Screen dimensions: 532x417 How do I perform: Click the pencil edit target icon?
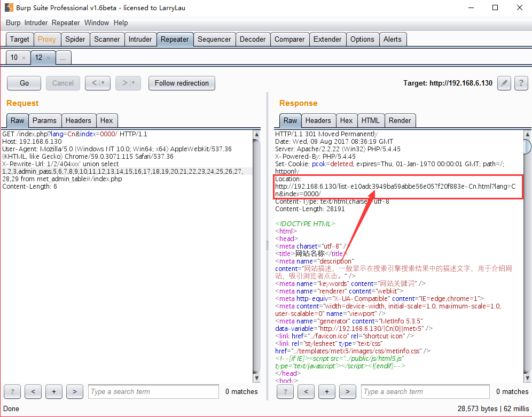(x=504, y=83)
